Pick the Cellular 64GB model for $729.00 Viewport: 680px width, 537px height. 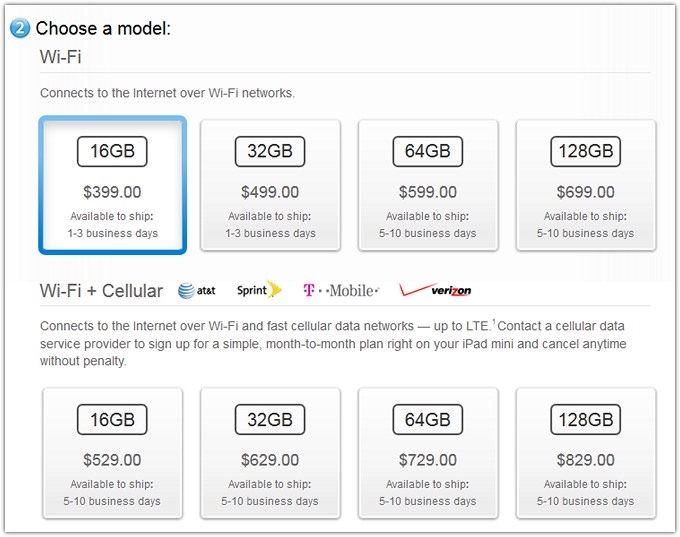click(x=429, y=453)
